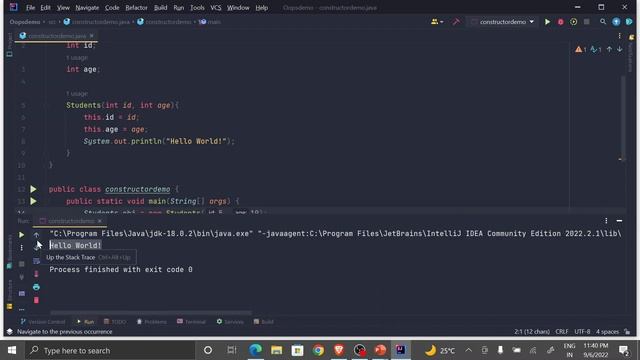Click the Build project hammer icon
The image size is (640, 360).
pyautogui.click(x=456, y=22)
